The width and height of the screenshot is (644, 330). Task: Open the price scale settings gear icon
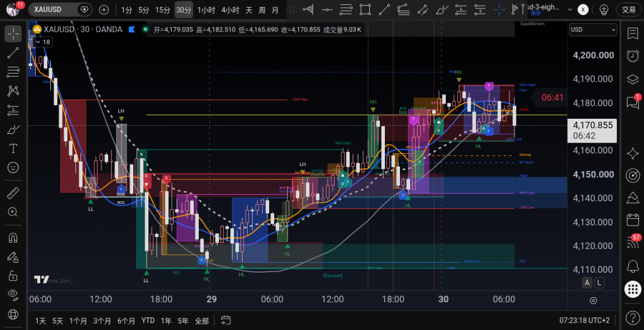pos(593,300)
